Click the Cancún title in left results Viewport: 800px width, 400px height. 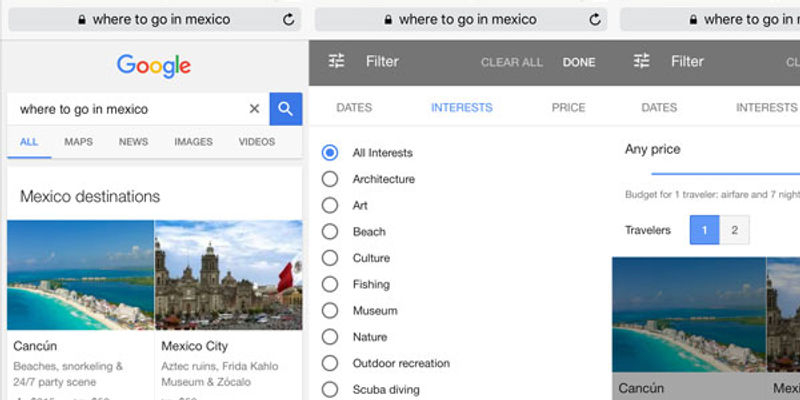[35, 346]
